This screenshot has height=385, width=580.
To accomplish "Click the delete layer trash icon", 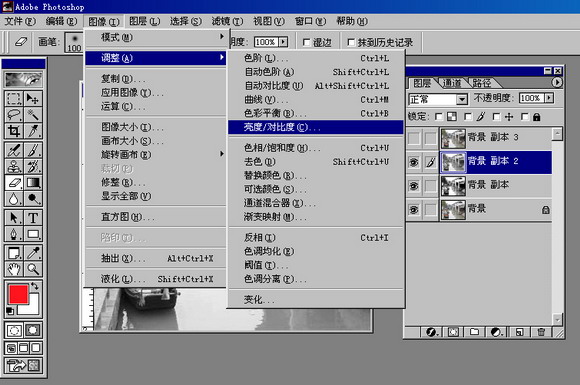I will [x=541, y=332].
